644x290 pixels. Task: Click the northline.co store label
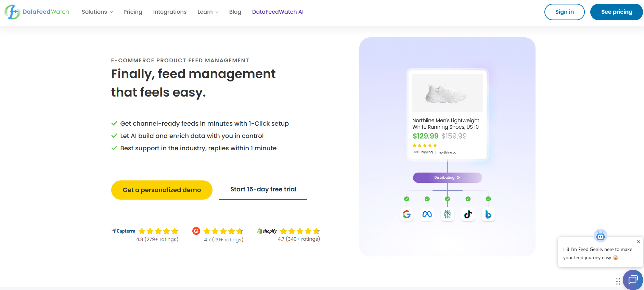click(448, 152)
